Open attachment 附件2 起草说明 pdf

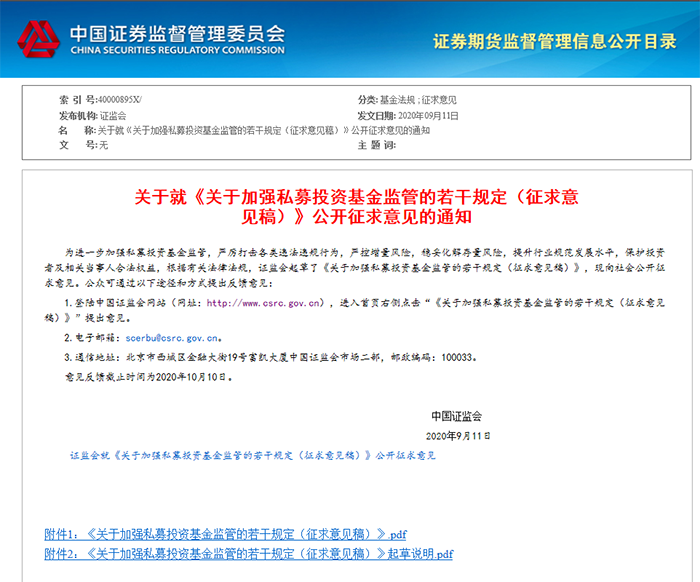(249, 554)
